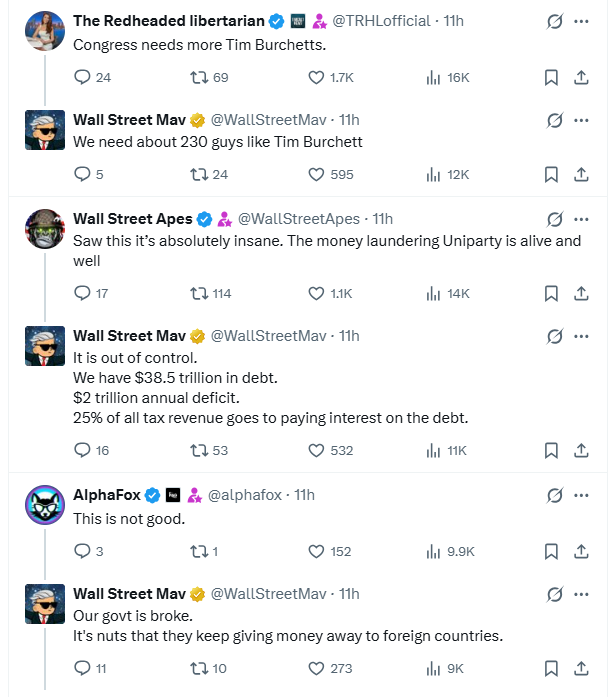Screen dimensions: 612x697
Task: Click AlphaFox's profile avatar
Action: 45,505
